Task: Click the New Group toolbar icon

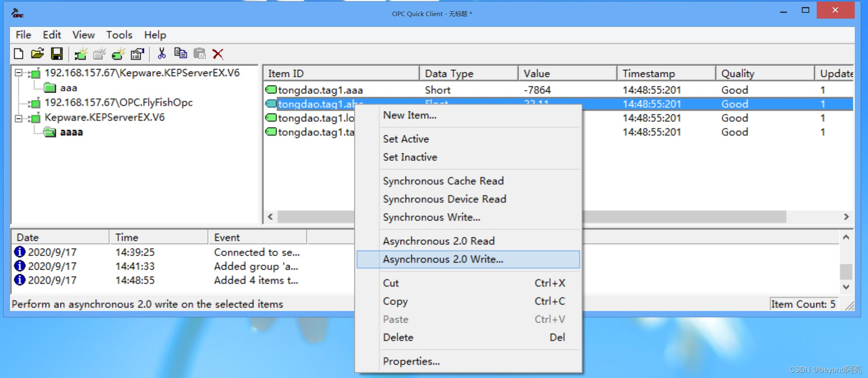Action: [x=99, y=54]
